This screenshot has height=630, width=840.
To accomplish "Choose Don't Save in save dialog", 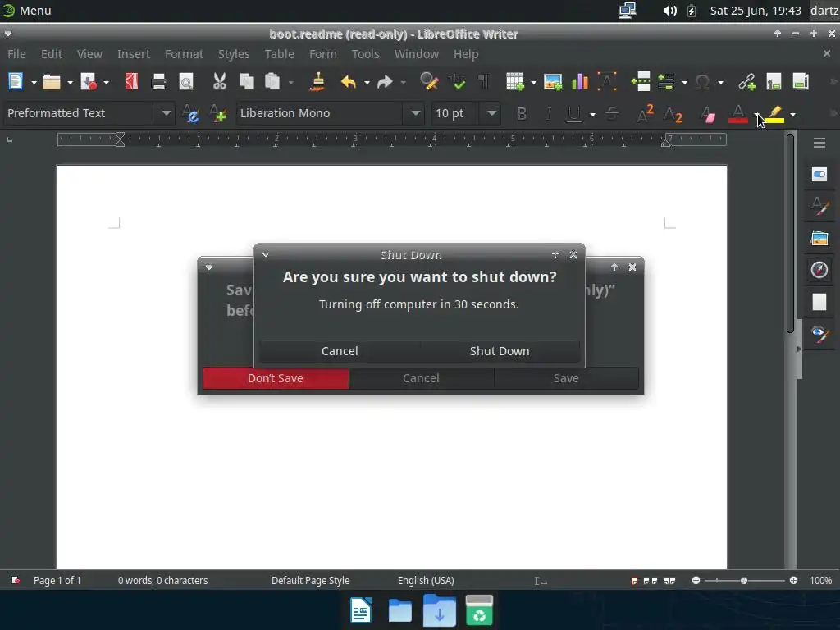I will [x=276, y=378].
